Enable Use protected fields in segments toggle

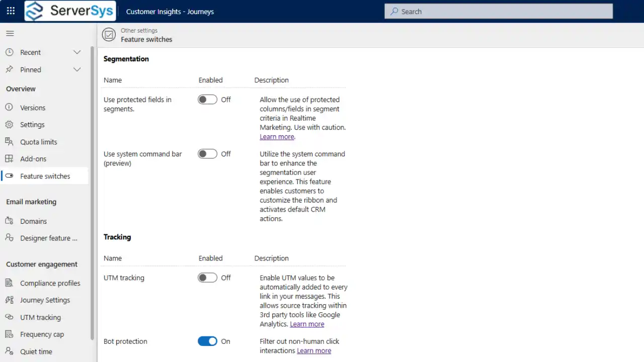(207, 100)
